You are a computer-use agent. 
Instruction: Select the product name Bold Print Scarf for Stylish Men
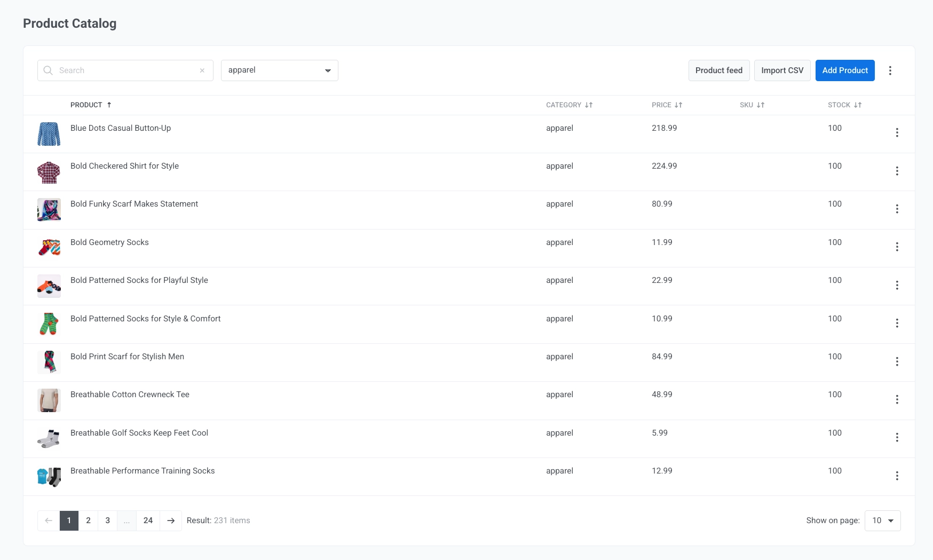pyautogui.click(x=127, y=357)
